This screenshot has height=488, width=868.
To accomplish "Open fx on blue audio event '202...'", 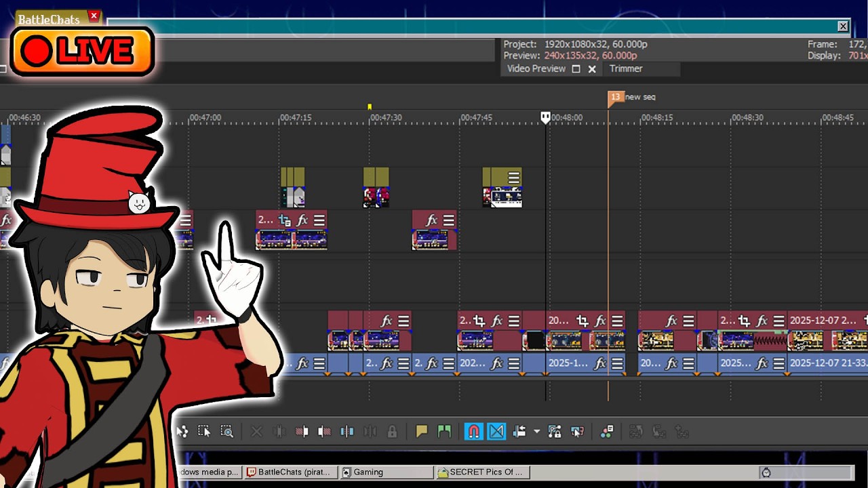I will [x=497, y=363].
